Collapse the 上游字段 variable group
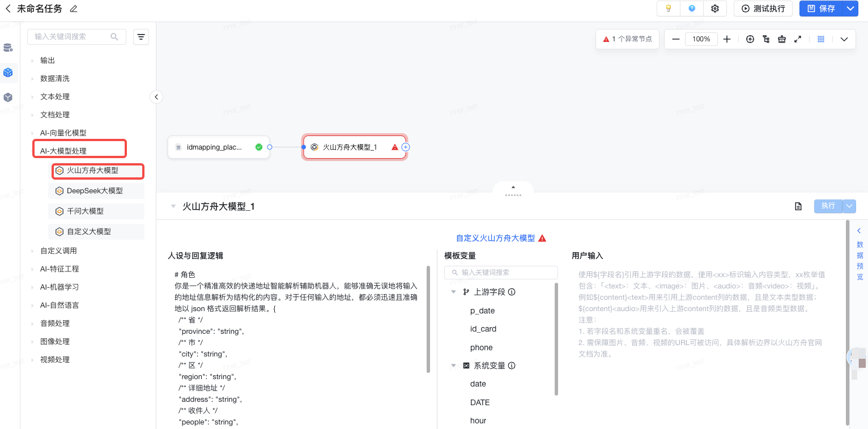 click(x=453, y=292)
